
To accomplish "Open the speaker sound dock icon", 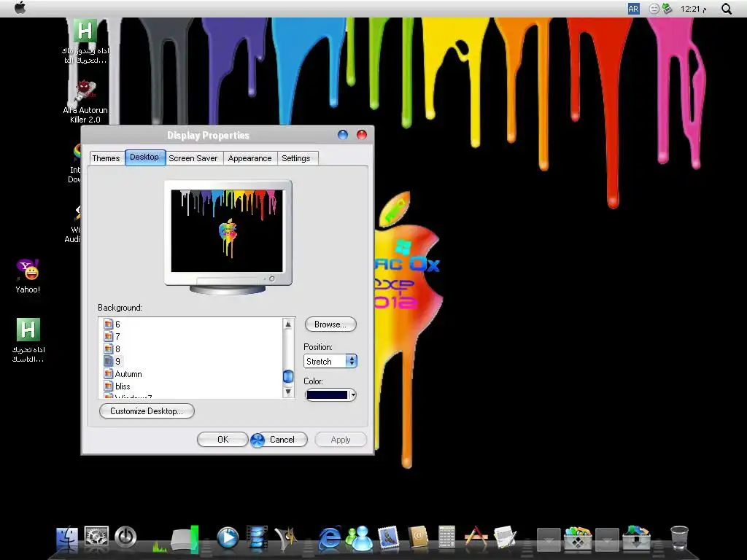I will [287, 539].
